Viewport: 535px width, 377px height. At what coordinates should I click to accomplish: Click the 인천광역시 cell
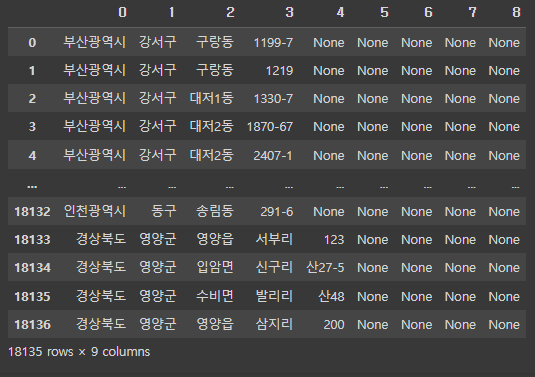[95, 211]
